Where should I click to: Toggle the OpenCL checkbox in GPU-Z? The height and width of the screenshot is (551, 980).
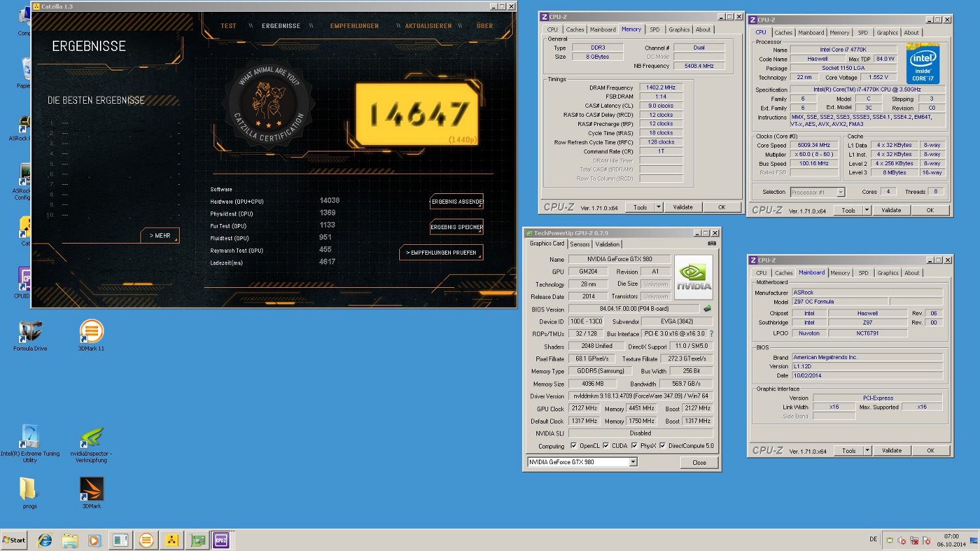574,446
